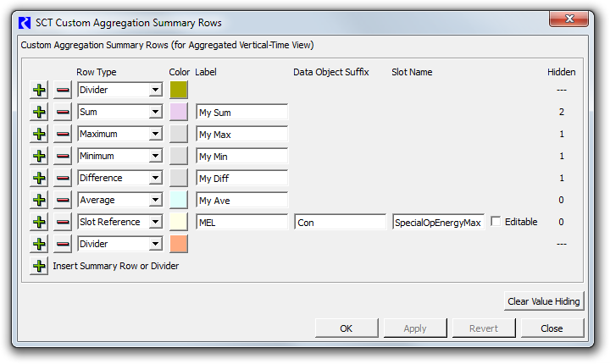Image resolution: width=610 pixels, height=364 pixels.
Task: Expand the Slot Reference row type dropdown
Action: 119,222
